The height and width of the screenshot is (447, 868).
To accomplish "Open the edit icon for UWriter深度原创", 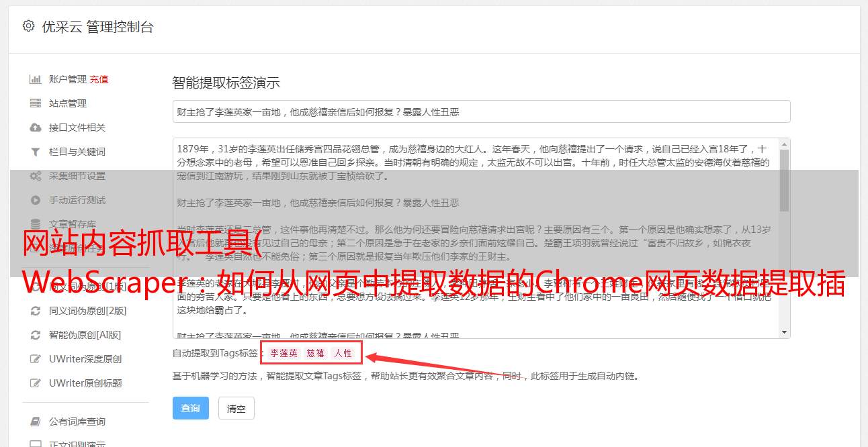I will 36,359.
